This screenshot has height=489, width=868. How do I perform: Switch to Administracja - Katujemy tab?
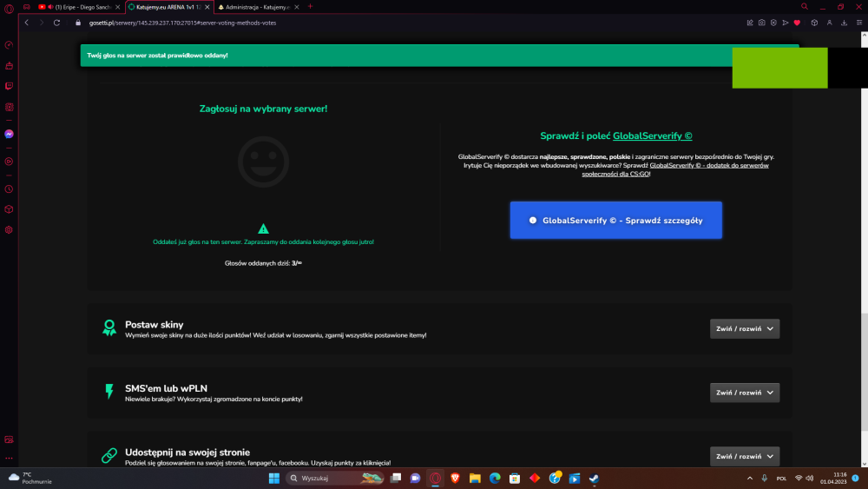258,7
